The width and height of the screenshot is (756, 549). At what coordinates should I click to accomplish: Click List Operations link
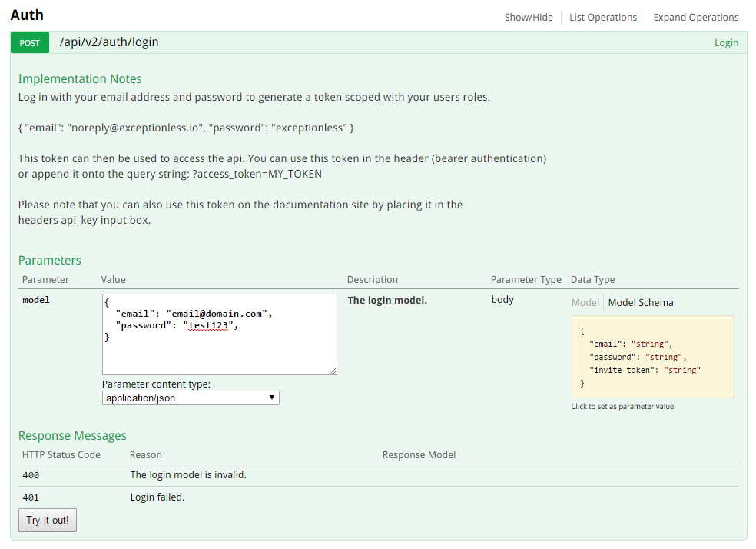[602, 18]
